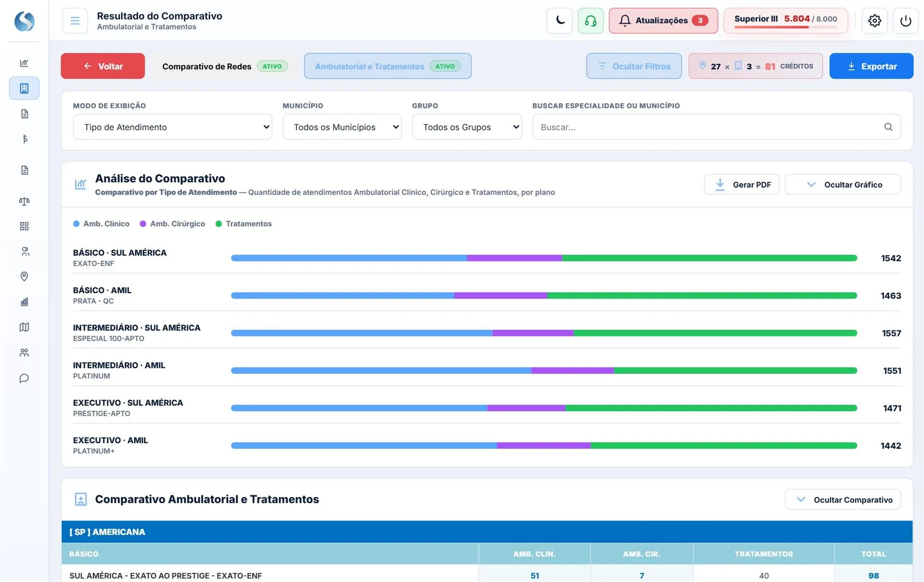This screenshot has width=924, height=582.
Task: Click Superior III credits usage indicator
Action: [785, 21]
